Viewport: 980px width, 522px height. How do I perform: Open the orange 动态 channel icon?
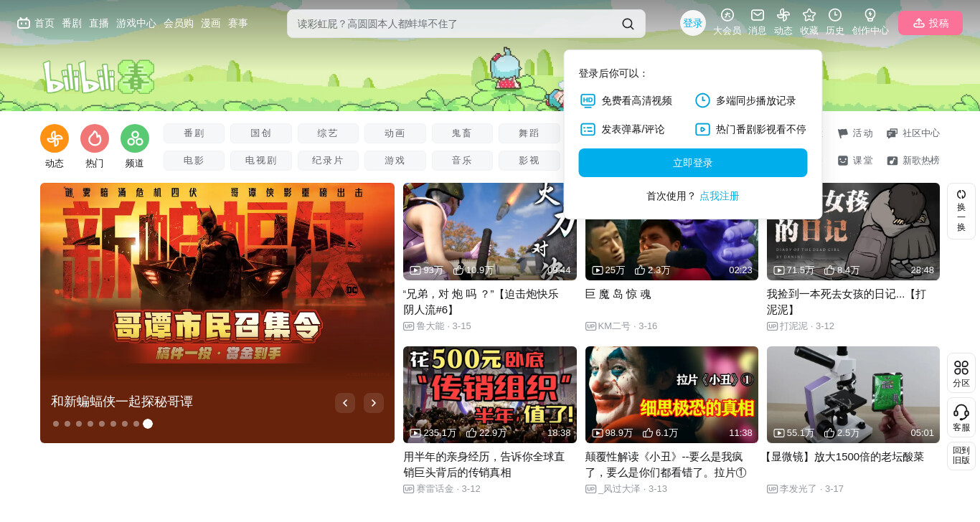55,138
